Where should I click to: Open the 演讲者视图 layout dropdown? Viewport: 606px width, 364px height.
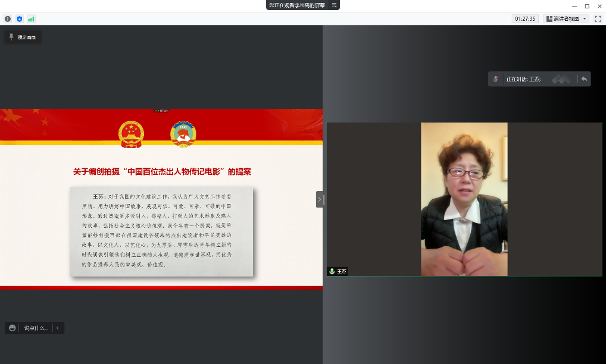(x=566, y=19)
